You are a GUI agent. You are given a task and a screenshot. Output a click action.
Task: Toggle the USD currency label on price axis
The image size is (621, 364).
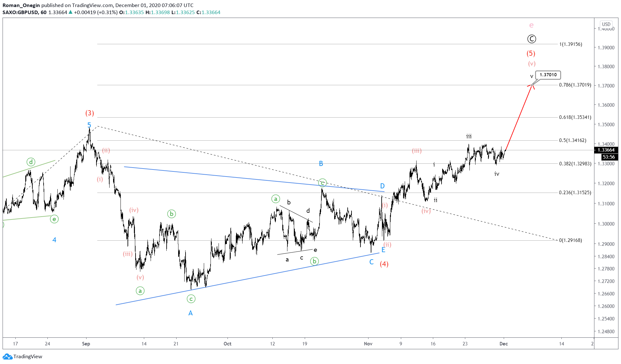606,24
